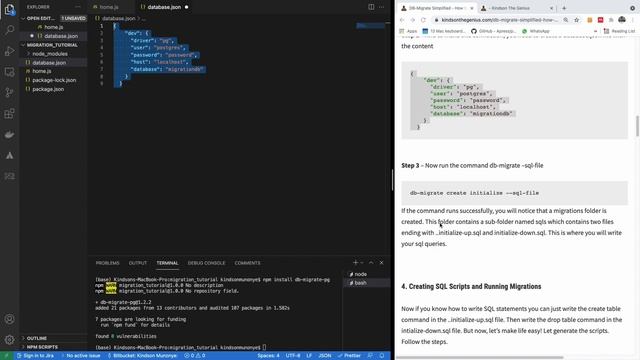The height and width of the screenshot is (360, 640).
Task: Open editor More Actions menu
Action: pos(382,7)
